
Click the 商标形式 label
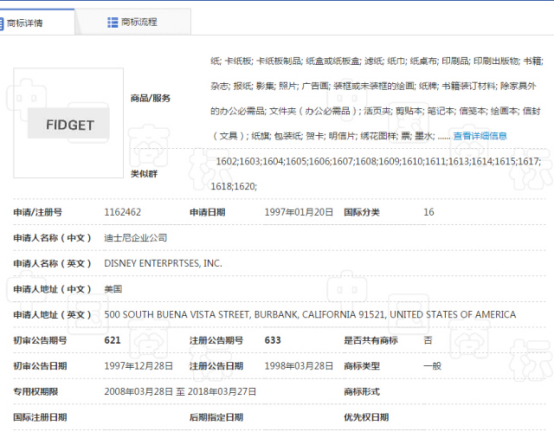(x=362, y=391)
